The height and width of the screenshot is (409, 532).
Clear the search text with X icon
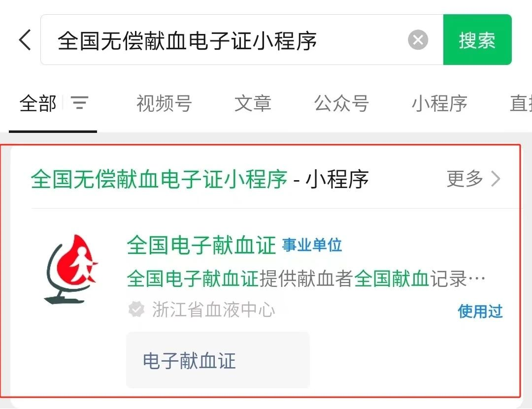coord(418,40)
